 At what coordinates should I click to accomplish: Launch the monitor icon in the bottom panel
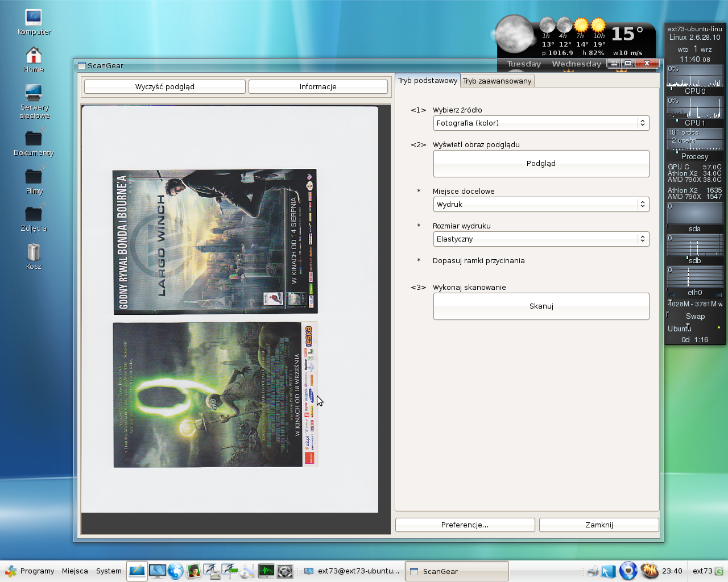pyautogui.click(x=158, y=571)
